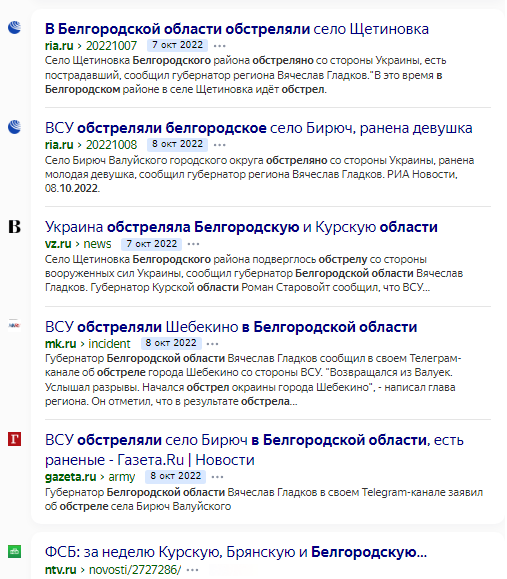This screenshot has height=579, width=507.
Task: Click RIA favicon beside Бирюч девушка result
Action: pos(14,127)
